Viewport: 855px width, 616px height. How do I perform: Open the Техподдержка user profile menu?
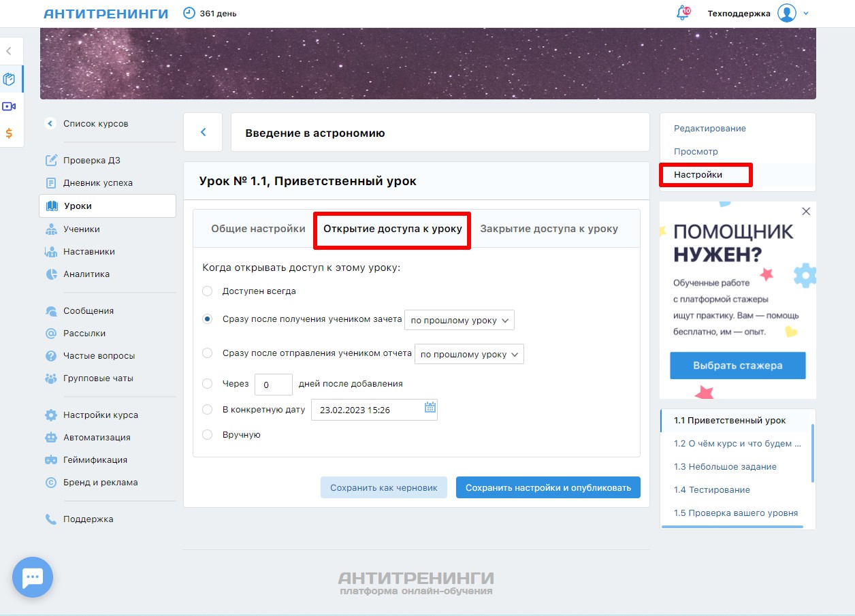758,14
